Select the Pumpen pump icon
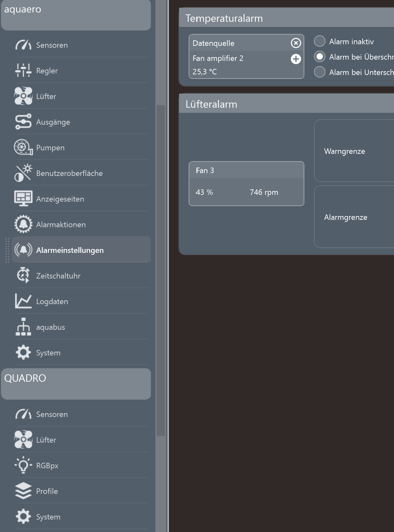 pos(23,147)
